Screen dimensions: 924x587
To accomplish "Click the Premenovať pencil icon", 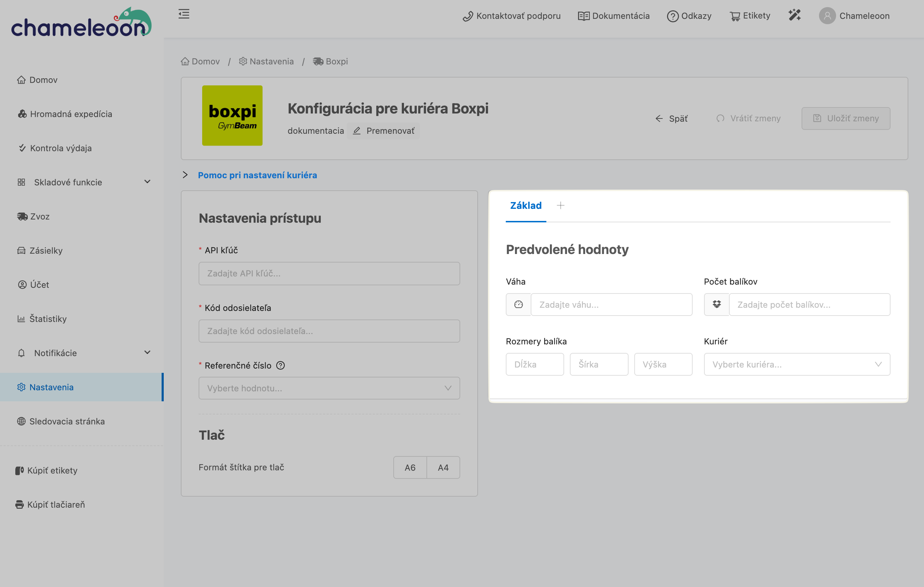I will (357, 131).
